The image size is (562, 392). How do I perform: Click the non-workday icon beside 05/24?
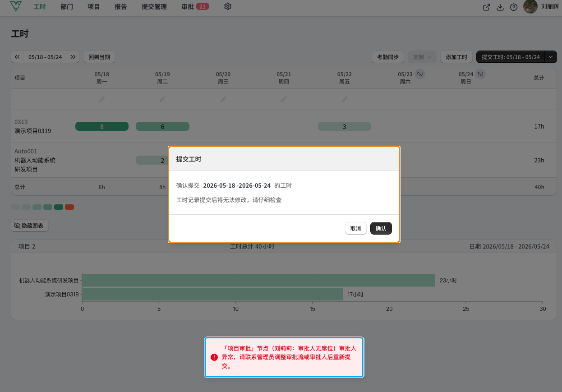click(481, 74)
